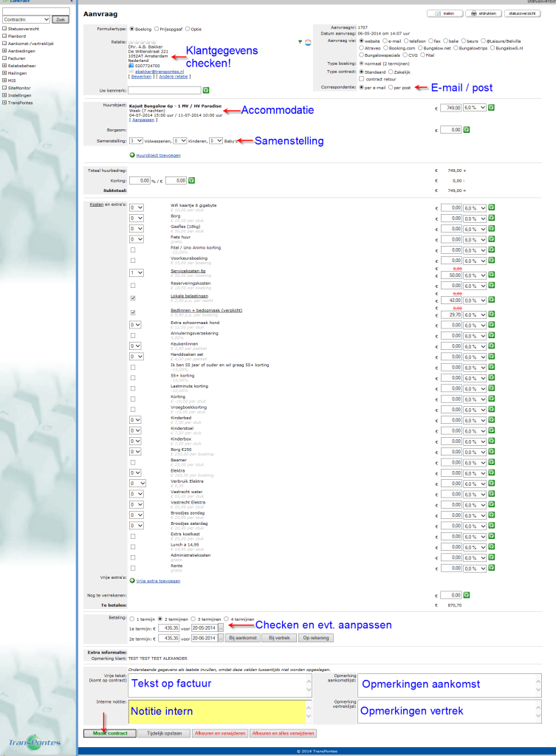Select 3 termijnen payment option
556x756 pixels.
pos(192,619)
